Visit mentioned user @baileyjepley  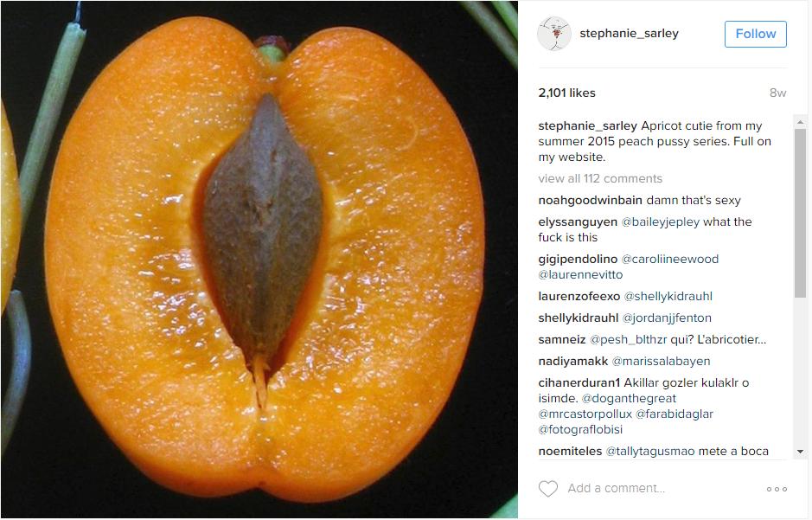pos(661,222)
